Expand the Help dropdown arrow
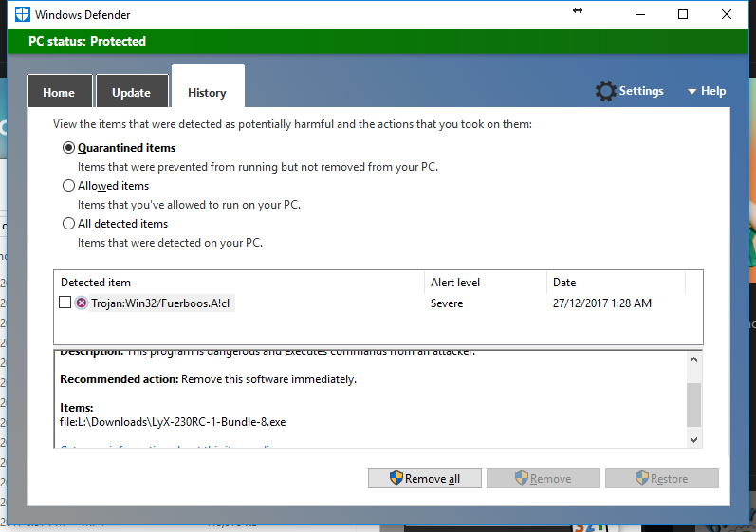Image resolution: width=756 pixels, height=532 pixels. pyautogui.click(x=691, y=91)
